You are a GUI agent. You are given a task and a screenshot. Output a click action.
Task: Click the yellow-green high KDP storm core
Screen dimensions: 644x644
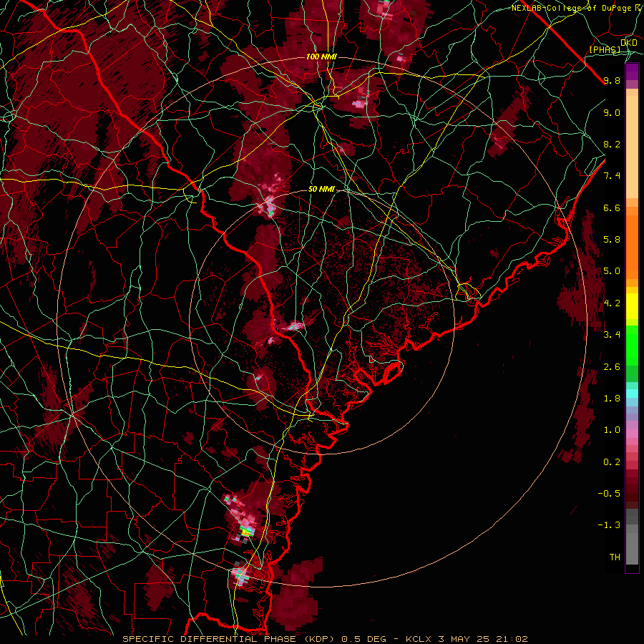[246, 532]
